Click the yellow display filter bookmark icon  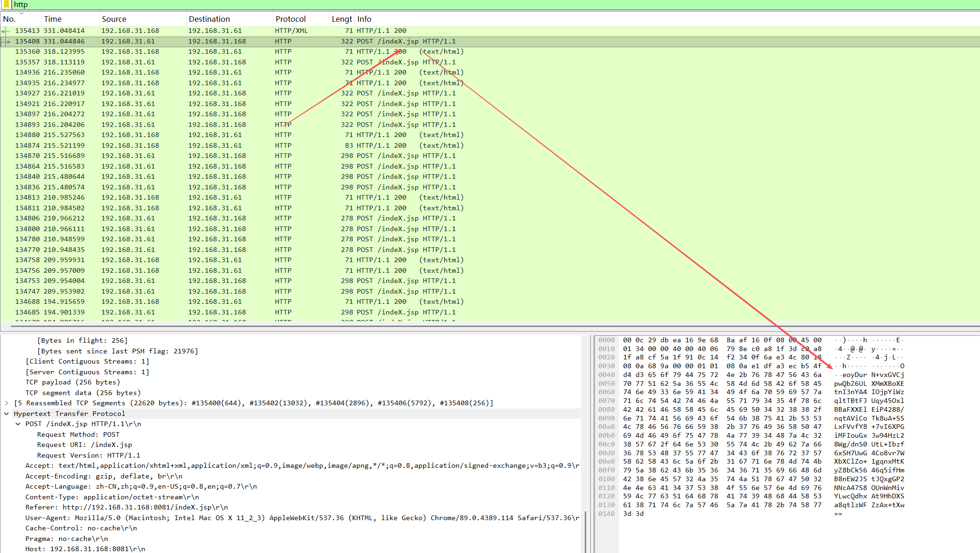point(6,4)
